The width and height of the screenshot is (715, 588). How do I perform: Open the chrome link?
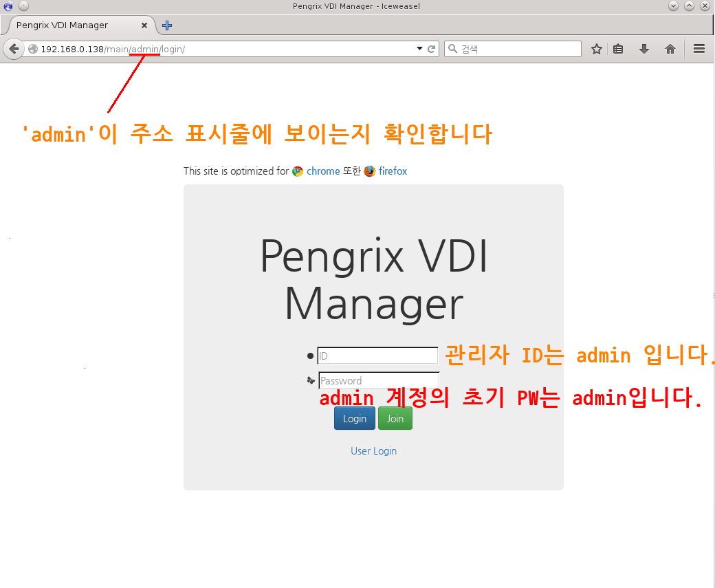(x=323, y=171)
